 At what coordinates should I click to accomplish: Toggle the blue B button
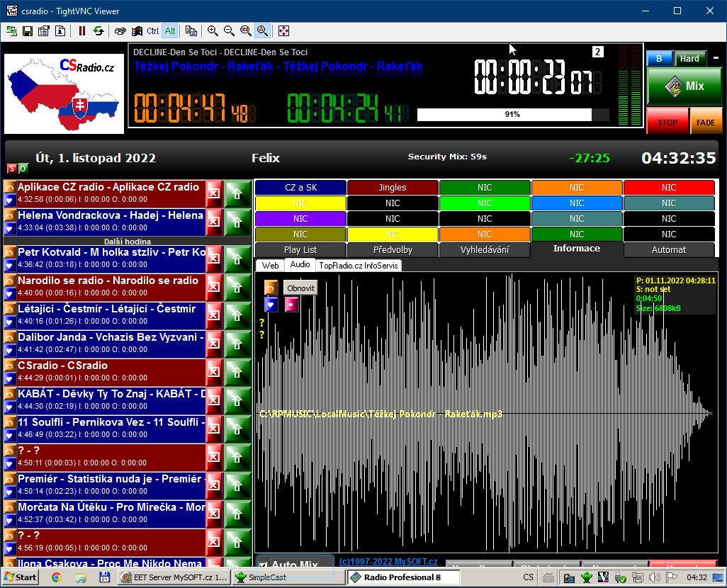point(659,58)
